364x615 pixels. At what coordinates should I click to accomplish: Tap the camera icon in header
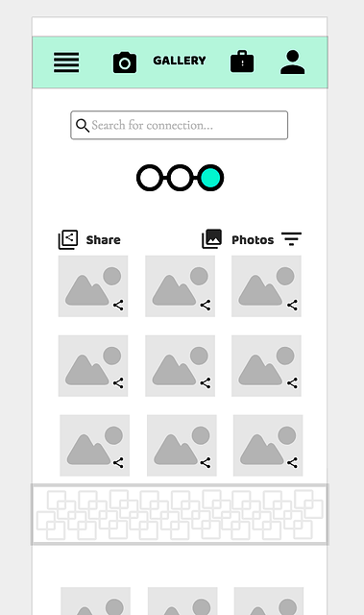coord(125,62)
